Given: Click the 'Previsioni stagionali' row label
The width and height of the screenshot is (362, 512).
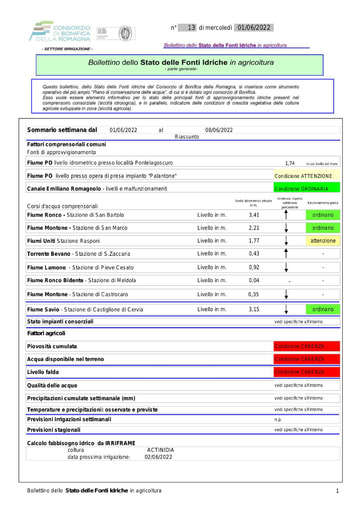Looking at the screenshot, I should (54, 430).
